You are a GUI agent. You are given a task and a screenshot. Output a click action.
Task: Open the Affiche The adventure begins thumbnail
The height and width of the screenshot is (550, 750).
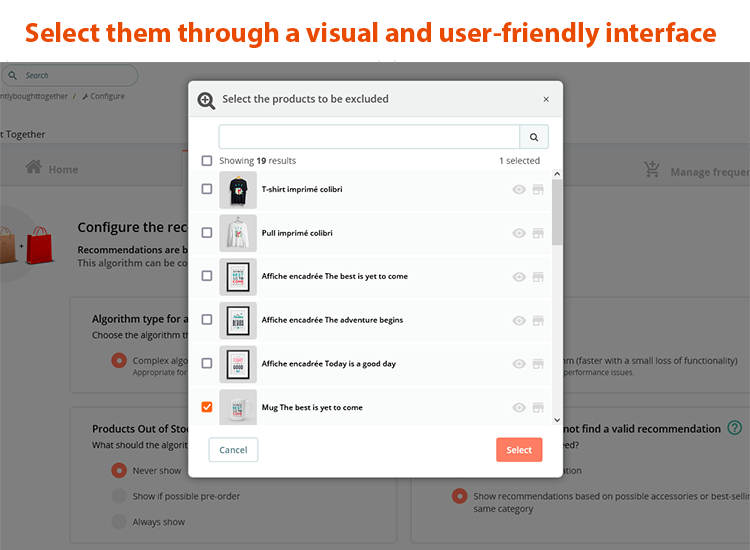point(238,320)
